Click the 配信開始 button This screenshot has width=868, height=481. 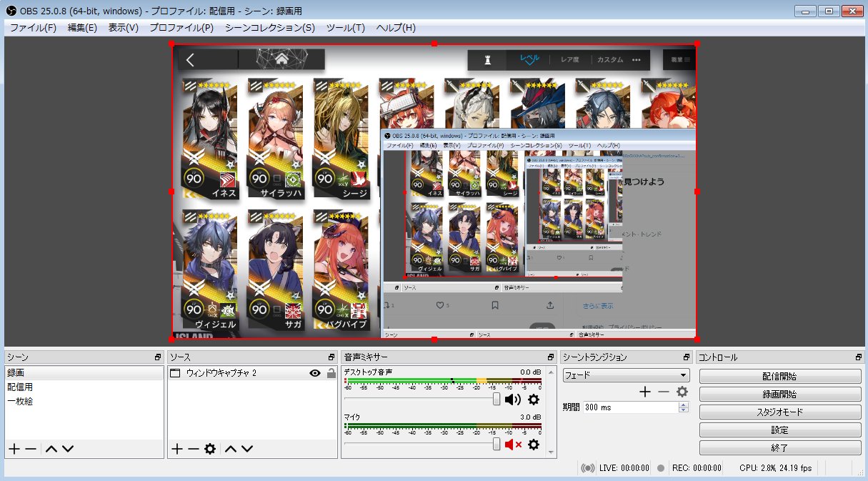tap(780, 376)
